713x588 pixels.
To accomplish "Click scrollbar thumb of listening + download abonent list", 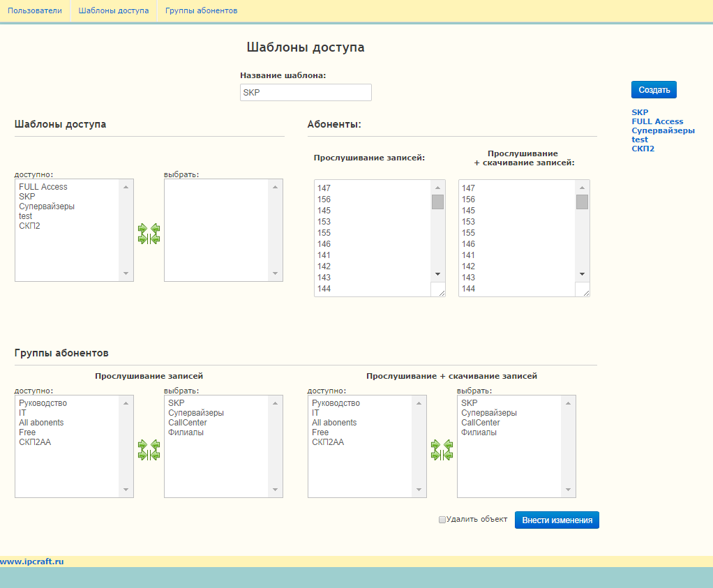I will pos(582,202).
